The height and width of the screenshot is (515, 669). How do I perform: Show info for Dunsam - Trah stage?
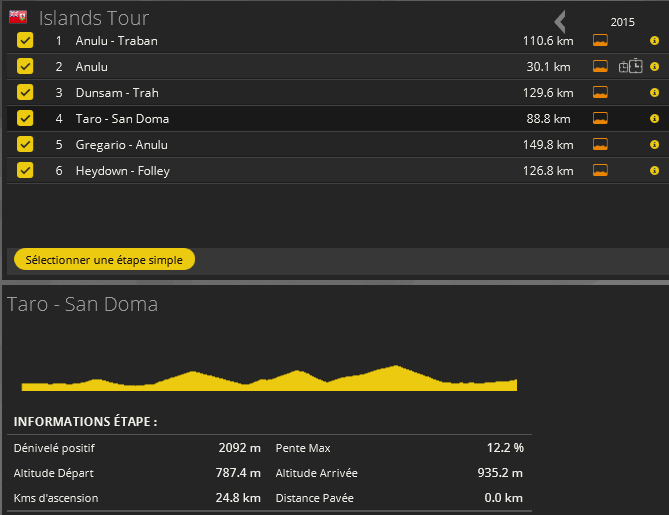pyautogui.click(x=654, y=93)
